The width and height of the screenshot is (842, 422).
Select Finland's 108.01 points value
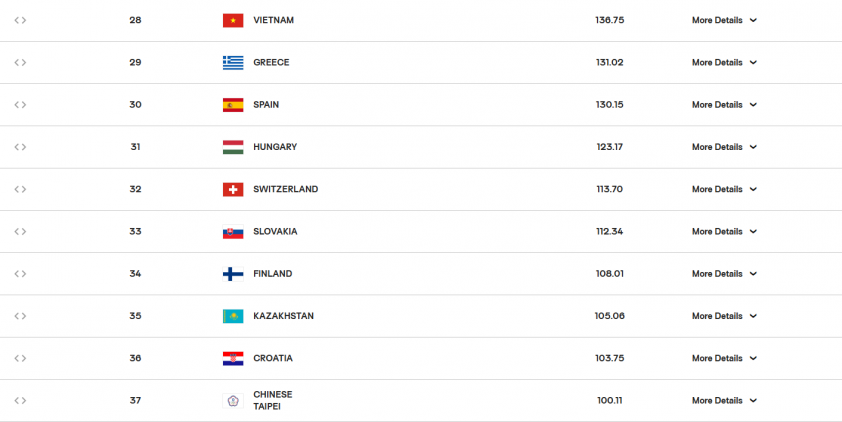610,274
